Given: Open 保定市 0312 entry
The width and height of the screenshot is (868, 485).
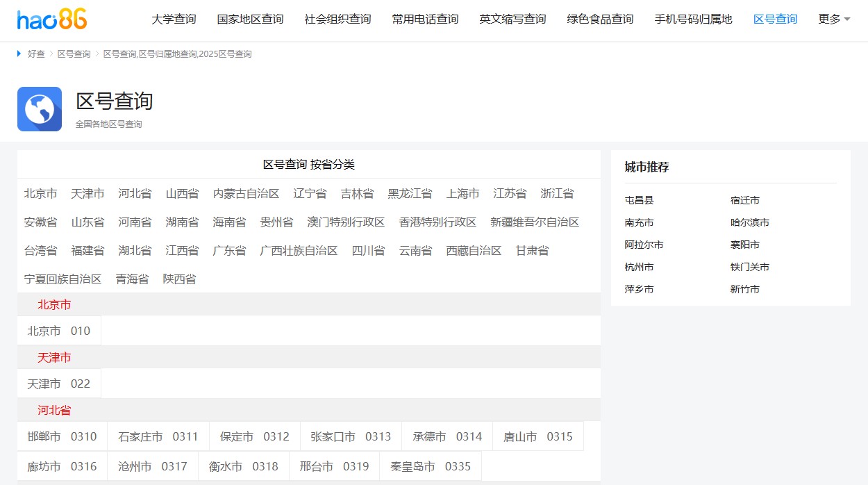Looking at the screenshot, I should 255,436.
